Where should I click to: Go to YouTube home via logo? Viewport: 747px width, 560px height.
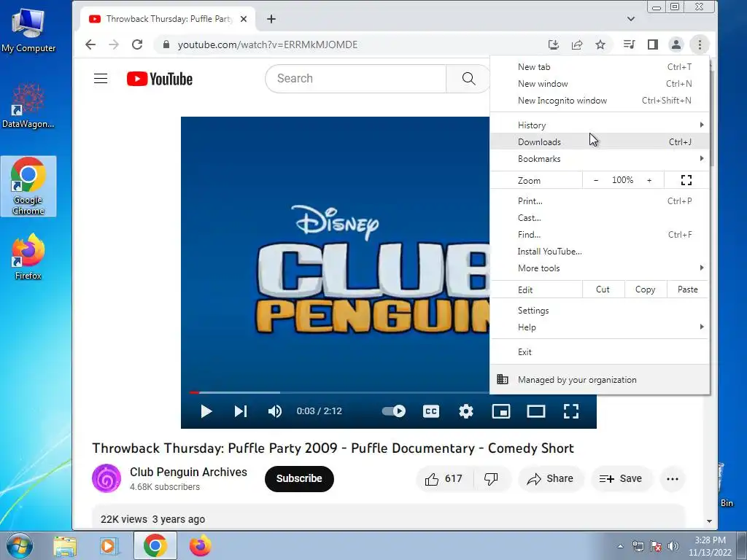click(x=160, y=79)
